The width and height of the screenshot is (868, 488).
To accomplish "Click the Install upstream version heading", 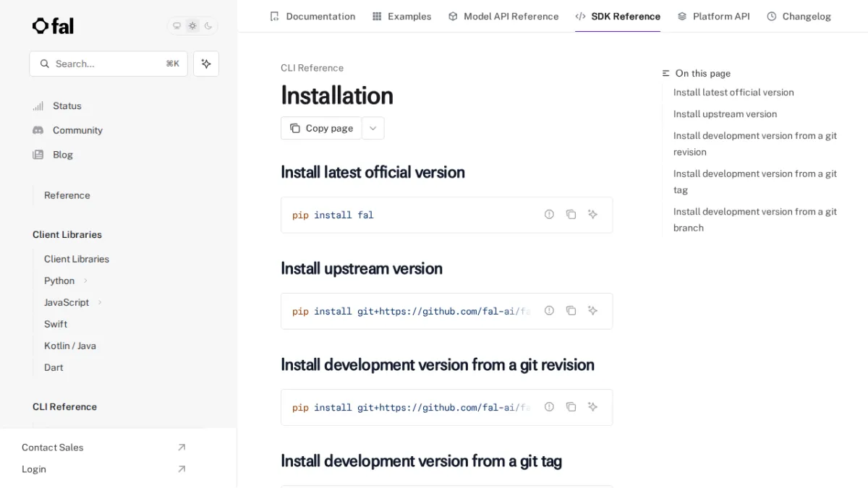I will point(362,268).
